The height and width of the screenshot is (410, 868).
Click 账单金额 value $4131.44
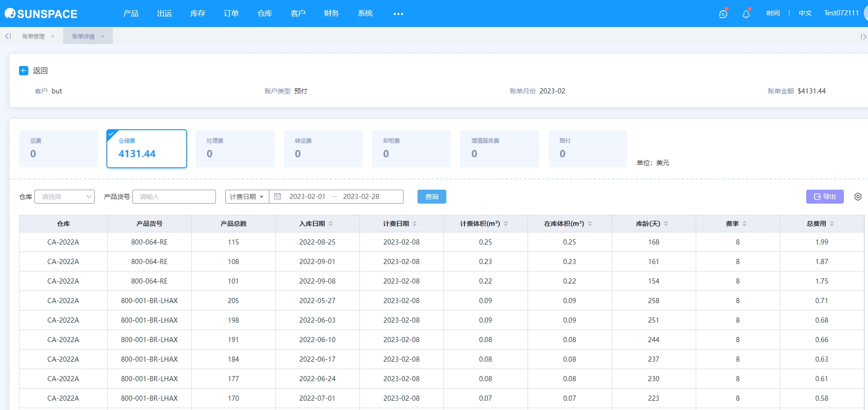pyautogui.click(x=812, y=91)
